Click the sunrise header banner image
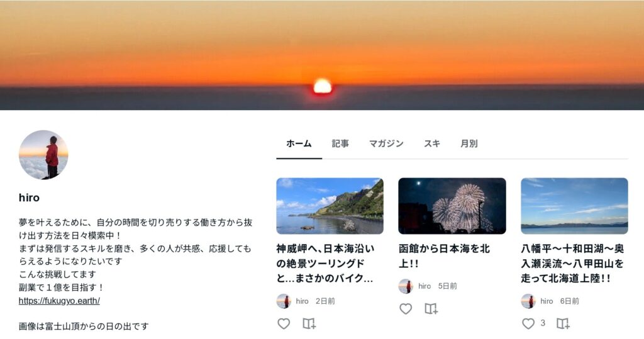 (322, 55)
